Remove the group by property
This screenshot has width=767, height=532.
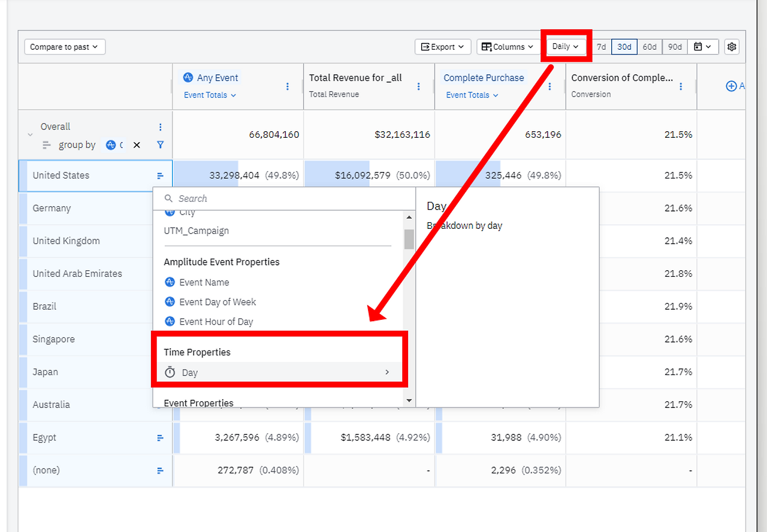click(137, 145)
